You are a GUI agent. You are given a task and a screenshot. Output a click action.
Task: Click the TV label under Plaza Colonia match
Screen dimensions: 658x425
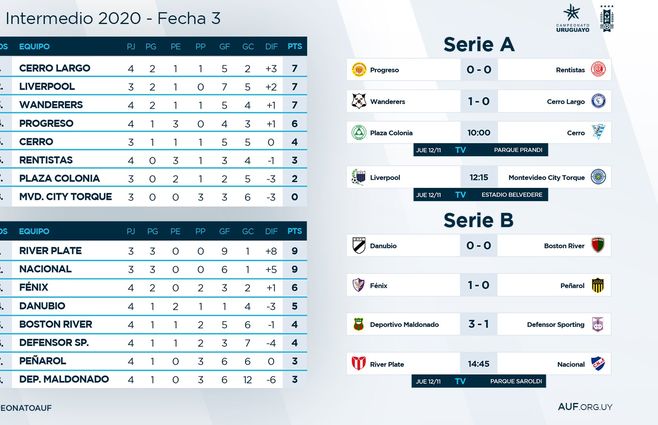point(460,150)
